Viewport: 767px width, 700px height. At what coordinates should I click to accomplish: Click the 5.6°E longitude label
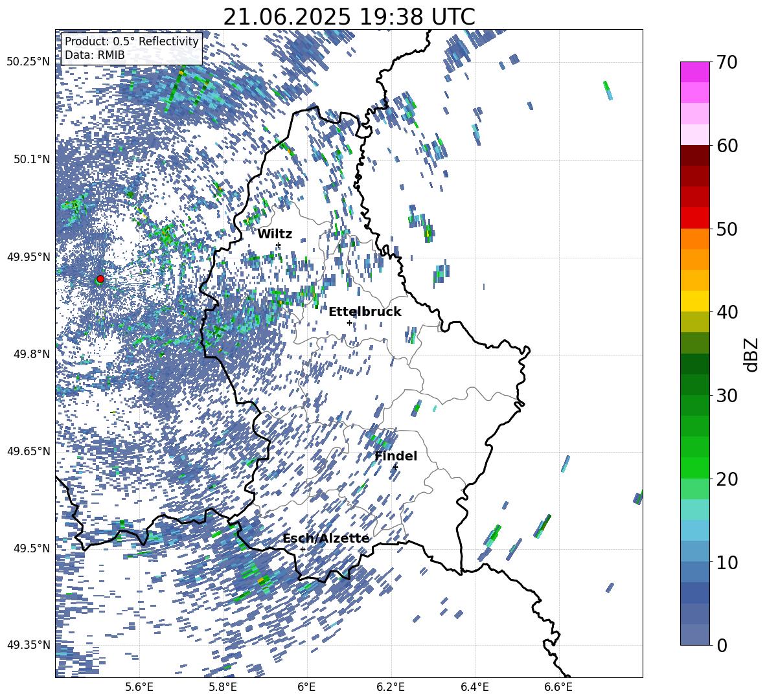click(139, 687)
